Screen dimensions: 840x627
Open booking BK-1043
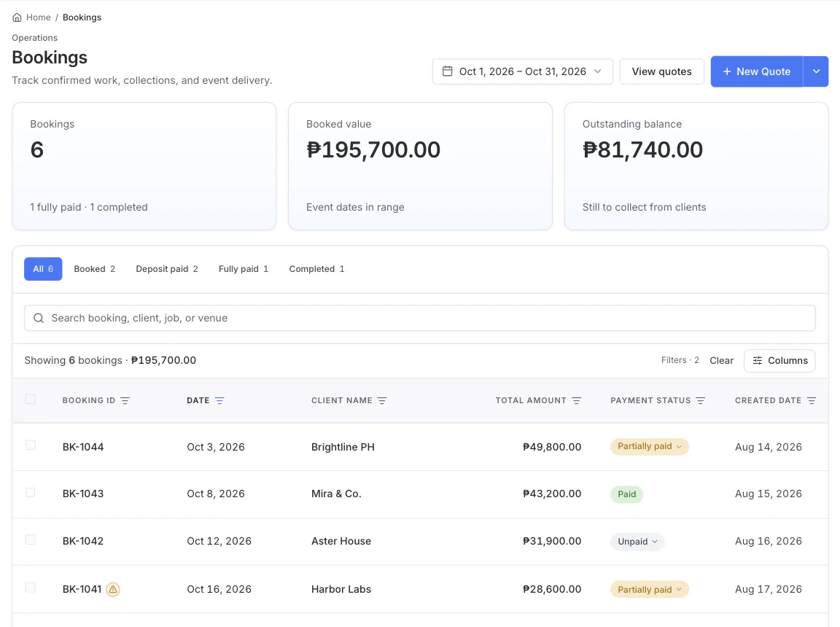point(83,494)
